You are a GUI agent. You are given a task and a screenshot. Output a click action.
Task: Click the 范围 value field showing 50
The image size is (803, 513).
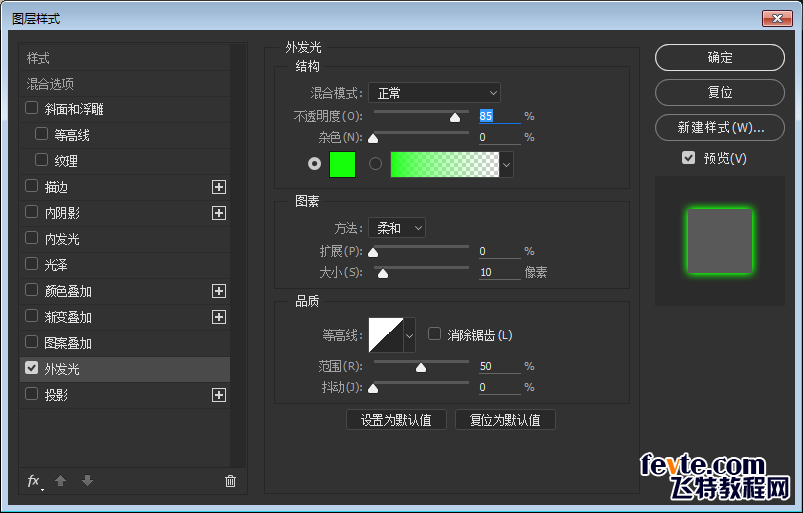(499, 366)
